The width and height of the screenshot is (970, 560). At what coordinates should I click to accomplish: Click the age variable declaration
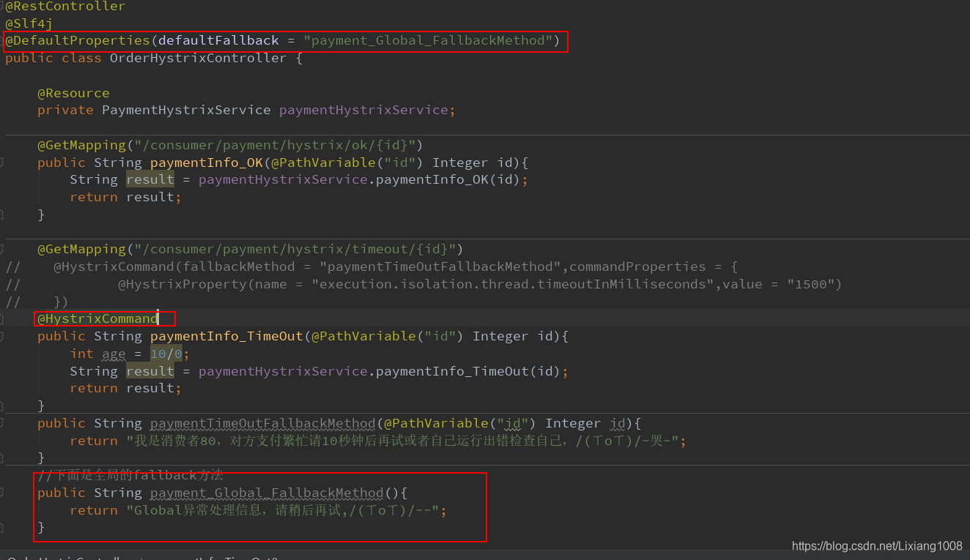114,354
